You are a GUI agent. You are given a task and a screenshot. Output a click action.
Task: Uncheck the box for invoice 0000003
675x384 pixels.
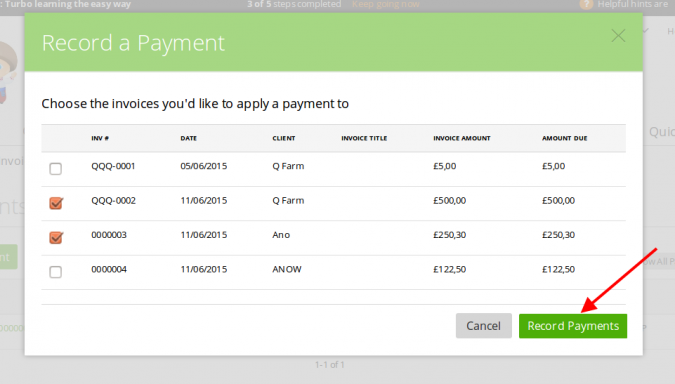(56, 237)
